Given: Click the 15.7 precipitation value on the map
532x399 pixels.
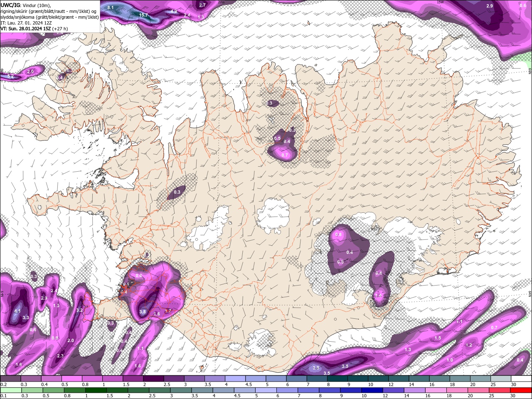Looking at the screenshot, I should (143, 15).
